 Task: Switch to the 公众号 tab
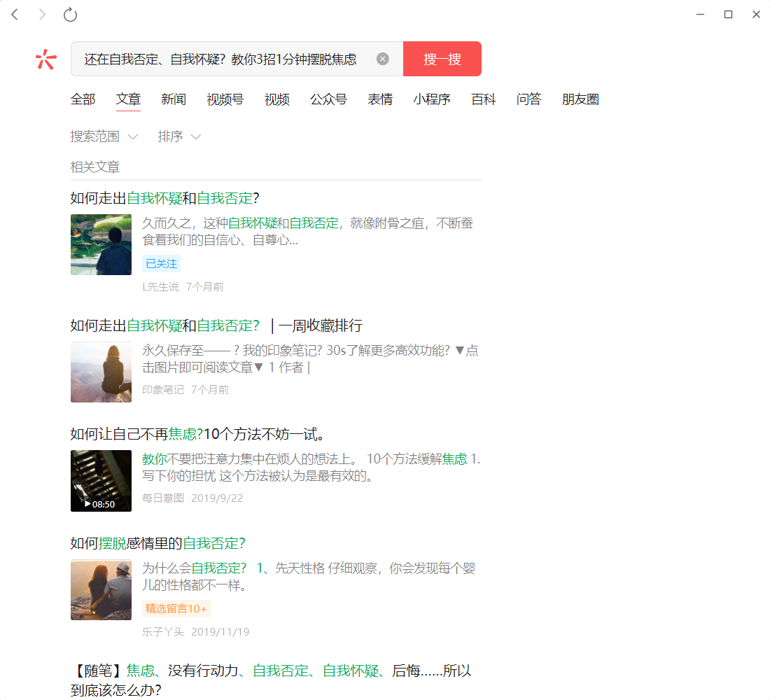pos(328,99)
